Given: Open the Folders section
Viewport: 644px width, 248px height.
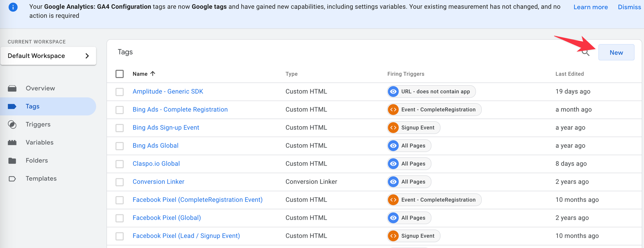Looking at the screenshot, I should (x=37, y=161).
